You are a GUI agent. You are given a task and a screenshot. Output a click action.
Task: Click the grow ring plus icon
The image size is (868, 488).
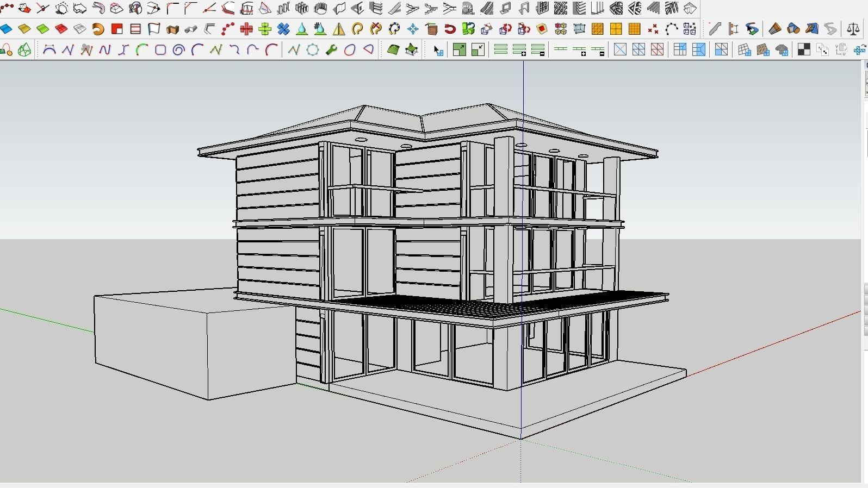click(519, 50)
